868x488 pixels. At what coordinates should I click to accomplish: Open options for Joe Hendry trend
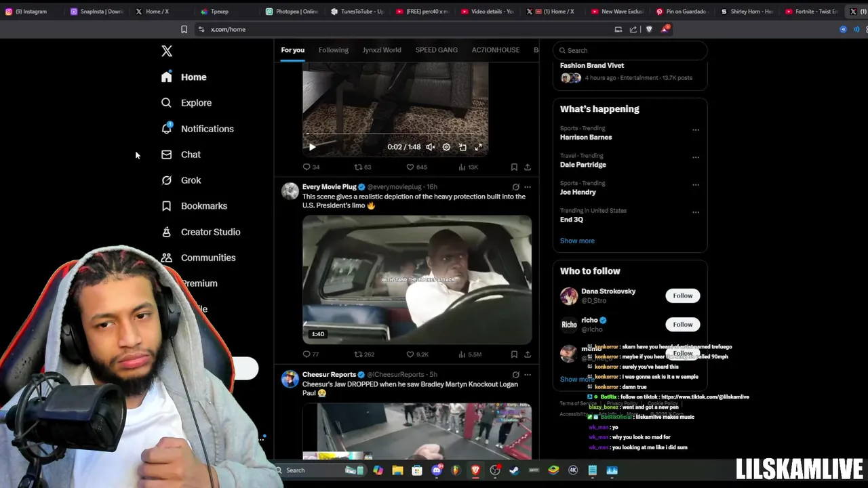coord(696,184)
